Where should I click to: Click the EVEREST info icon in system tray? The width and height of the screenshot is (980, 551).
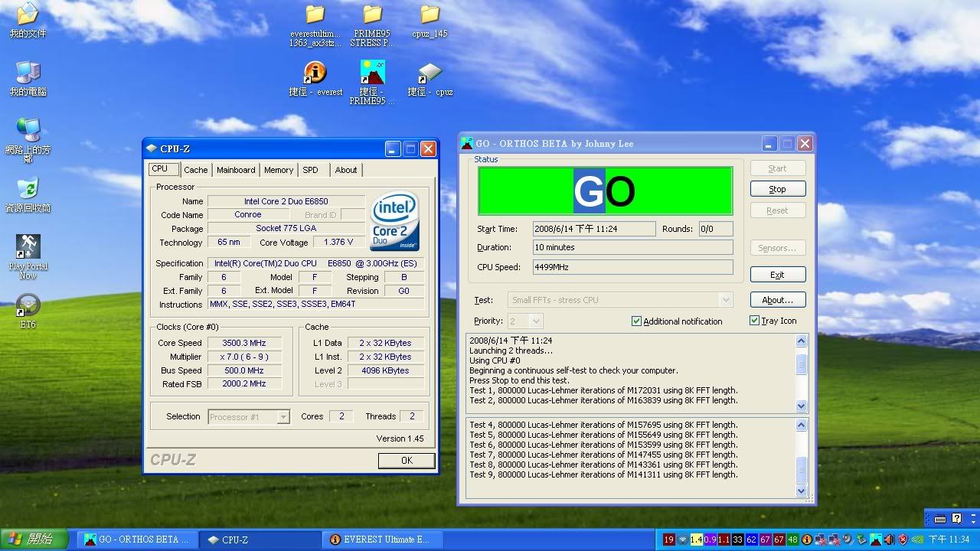pos(807,540)
